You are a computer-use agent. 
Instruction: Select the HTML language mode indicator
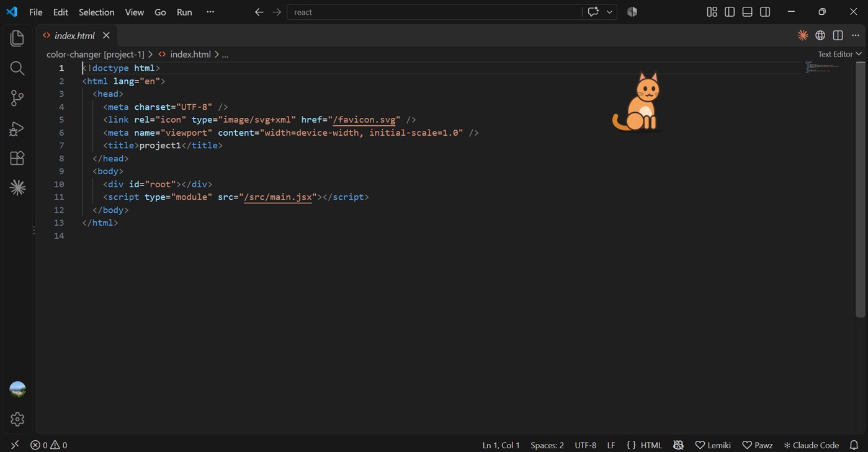pyautogui.click(x=651, y=445)
